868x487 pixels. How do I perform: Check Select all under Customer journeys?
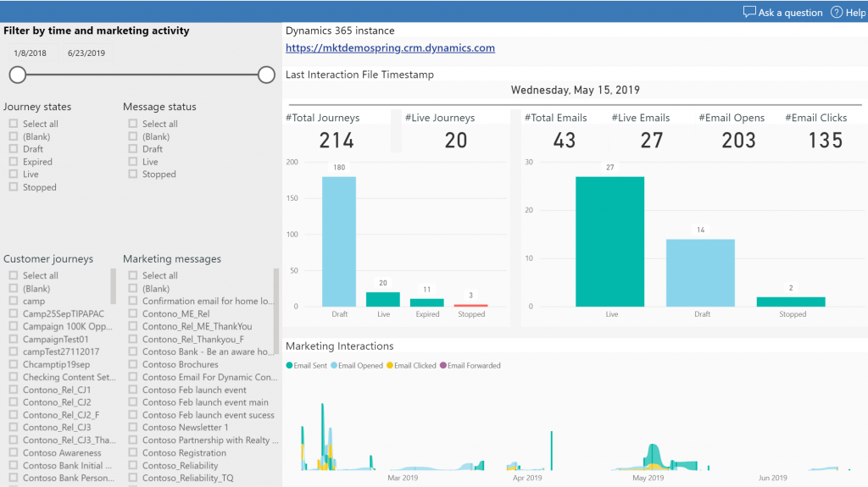click(14, 275)
